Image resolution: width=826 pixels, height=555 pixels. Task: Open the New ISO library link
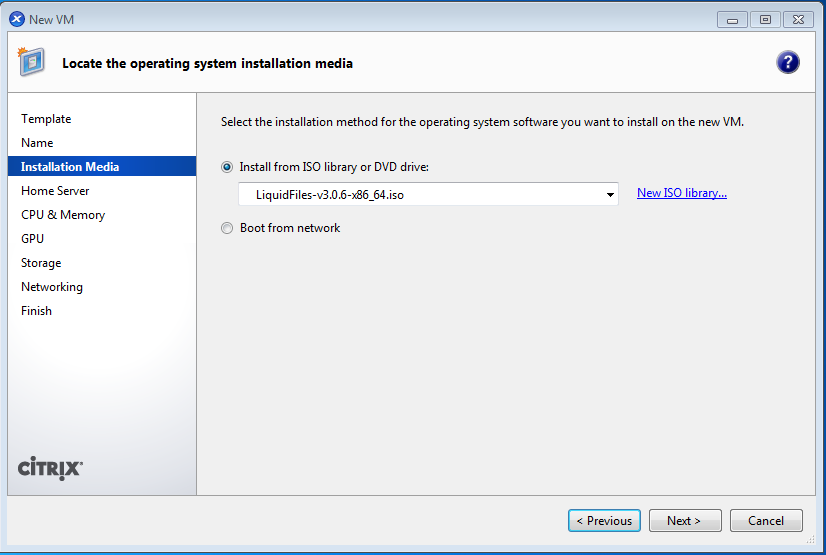click(681, 193)
